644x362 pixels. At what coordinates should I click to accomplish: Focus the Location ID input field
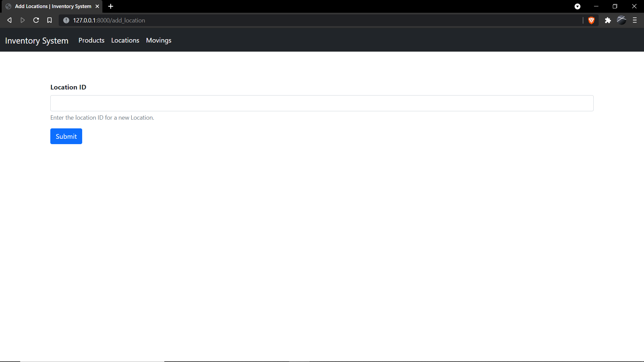322,103
